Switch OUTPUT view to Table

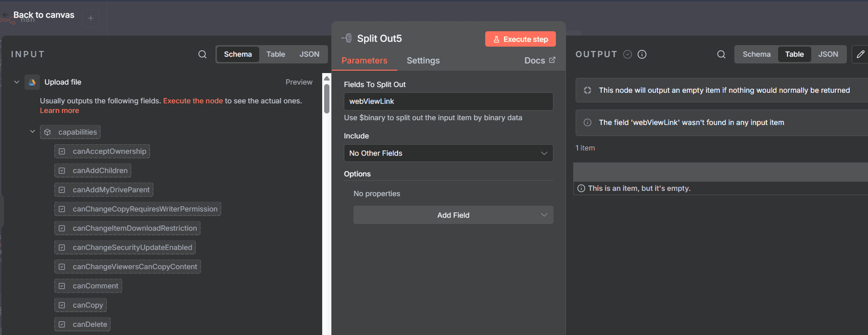pos(794,54)
